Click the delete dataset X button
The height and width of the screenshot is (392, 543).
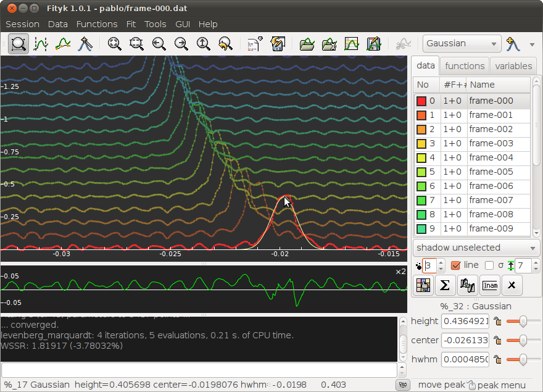pyautogui.click(x=512, y=285)
